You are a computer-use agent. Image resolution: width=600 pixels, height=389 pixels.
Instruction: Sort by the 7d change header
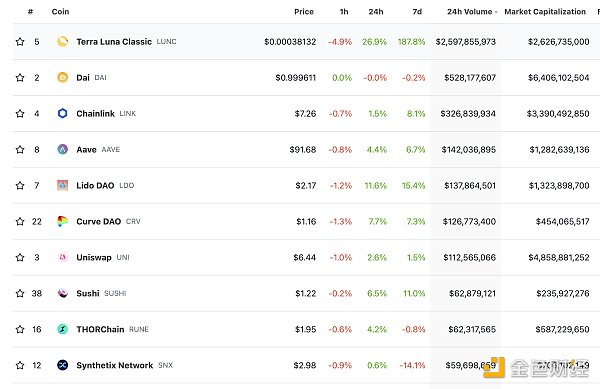[x=417, y=11]
